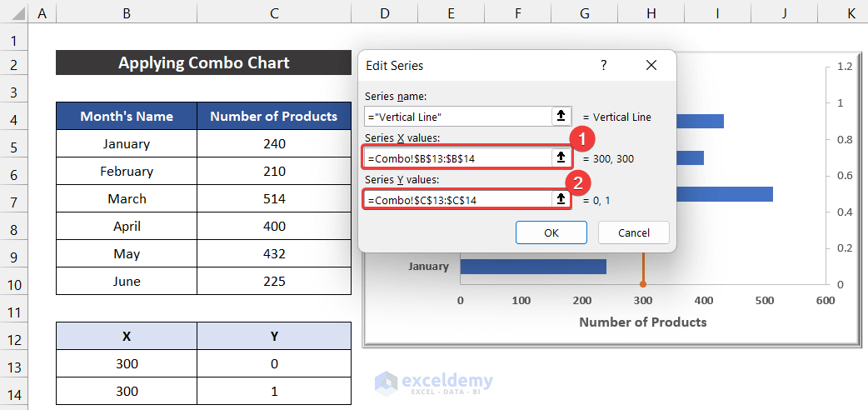Select the row 7 header
This screenshot has width=868, height=410.
[13, 199]
